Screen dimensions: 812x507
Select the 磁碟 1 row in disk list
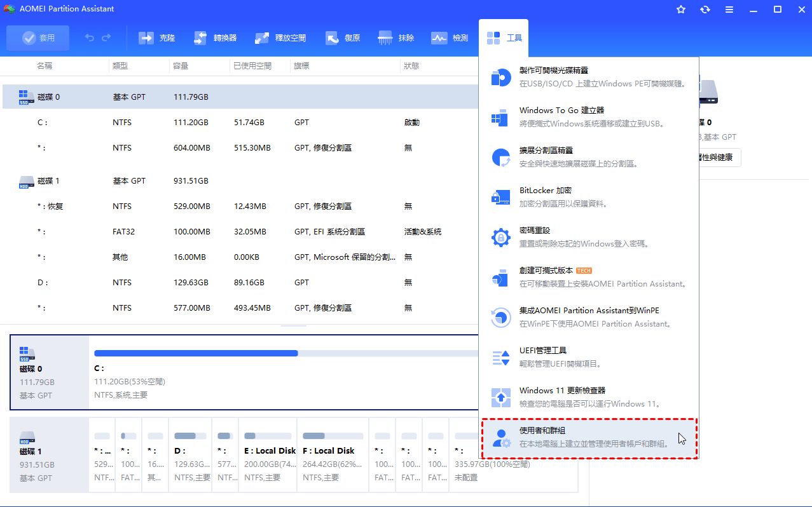pos(240,181)
